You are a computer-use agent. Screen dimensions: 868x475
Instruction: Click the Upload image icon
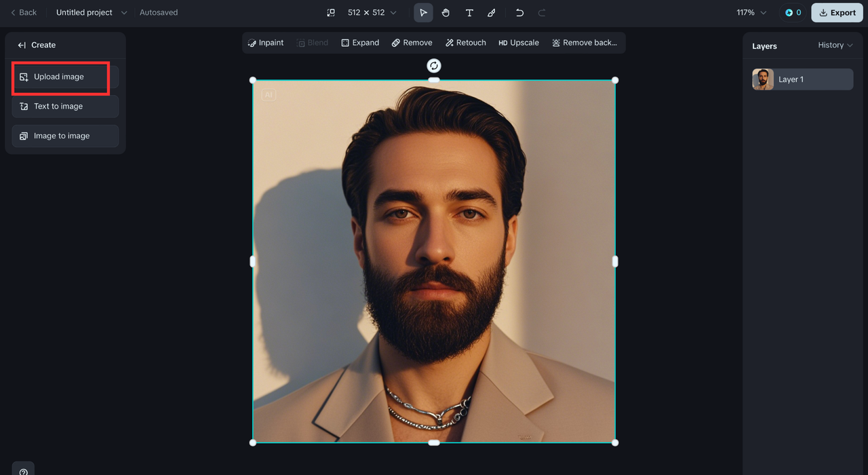click(x=24, y=77)
